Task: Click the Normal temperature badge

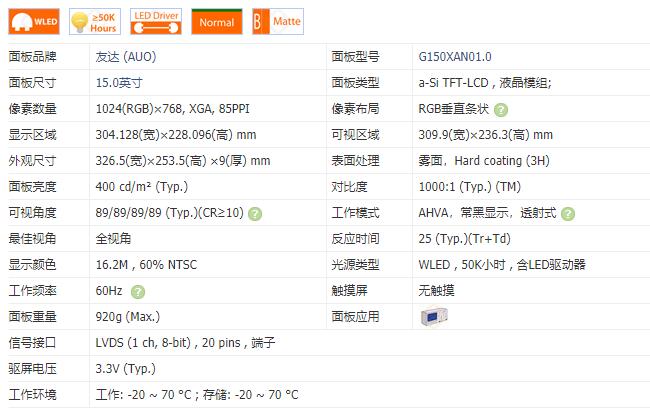Action: coord(217,22)
